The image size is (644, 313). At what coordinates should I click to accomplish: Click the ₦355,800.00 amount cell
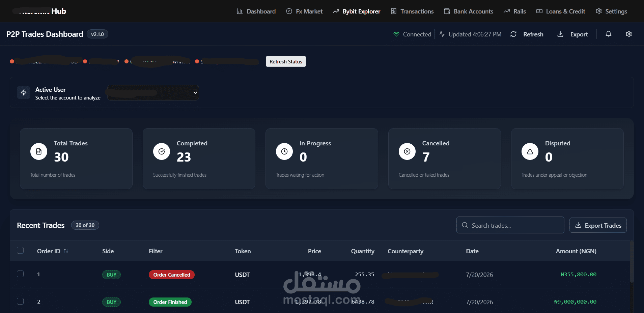pos(578,275)
